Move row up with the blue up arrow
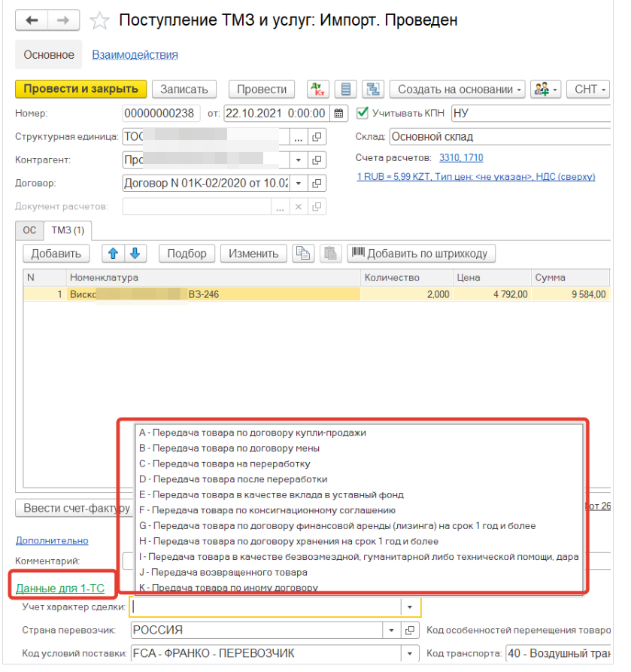Screen dimensions: 631x672 coord(114,254)
